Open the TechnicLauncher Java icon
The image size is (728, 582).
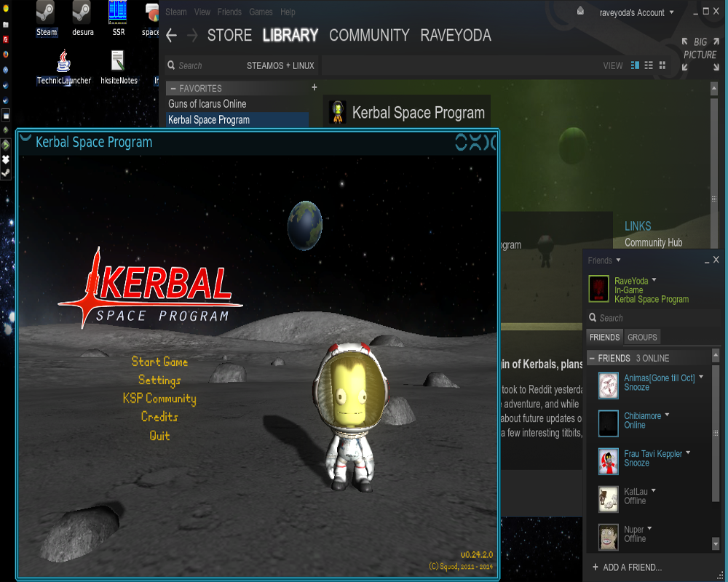tap(63, 61)
